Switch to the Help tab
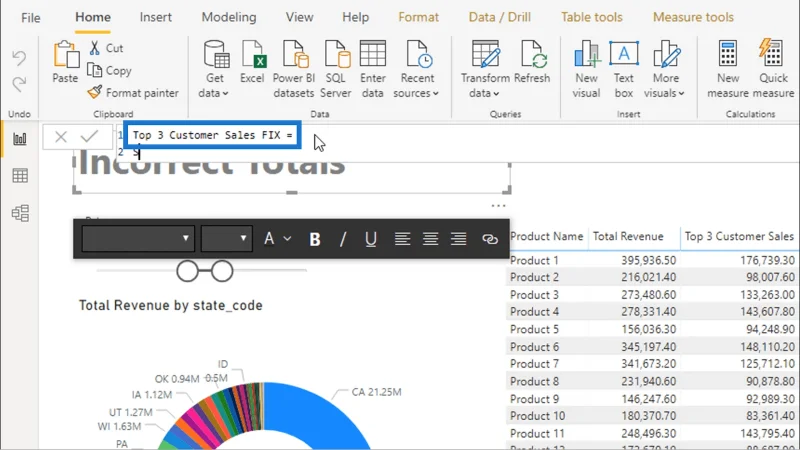Viewport: 800px width, 450px height. [356, 17]
